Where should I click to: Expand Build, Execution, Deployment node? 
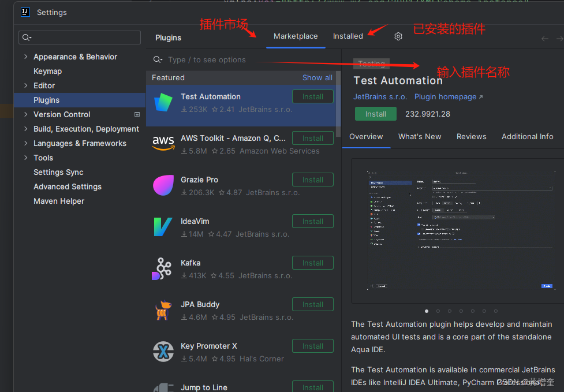coord(25,128)
